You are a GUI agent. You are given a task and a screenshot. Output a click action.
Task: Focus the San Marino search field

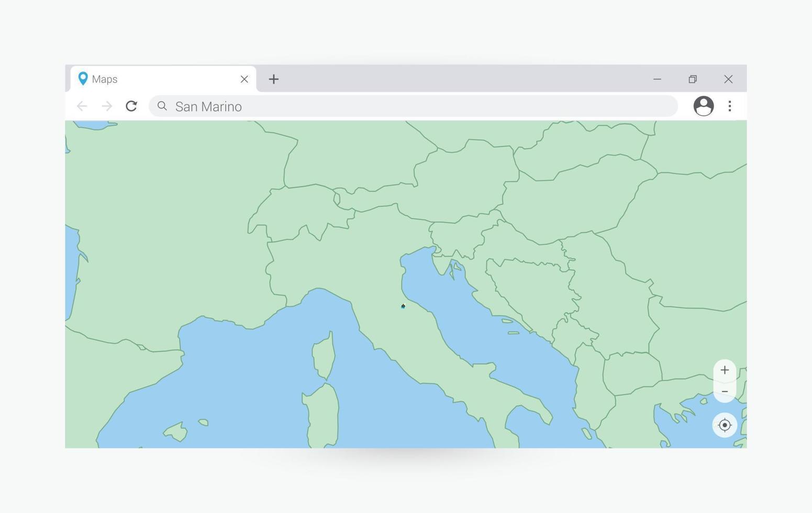coord(413,106)
